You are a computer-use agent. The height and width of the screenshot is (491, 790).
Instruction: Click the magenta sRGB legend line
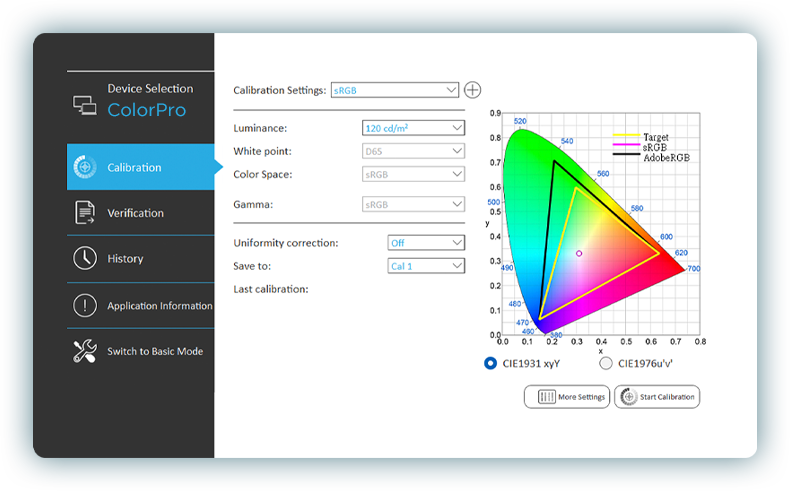click(626, 145)
